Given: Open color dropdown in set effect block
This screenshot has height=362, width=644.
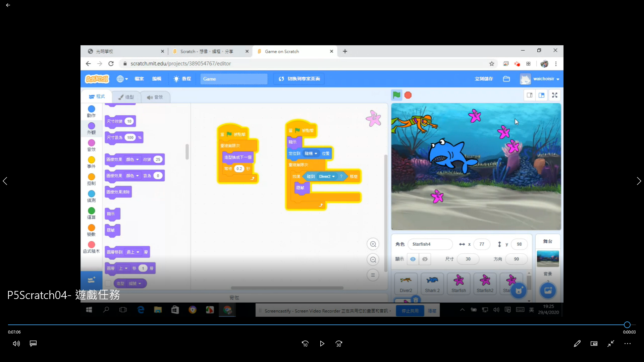Looking at the screenshot, I should [132, 176].
